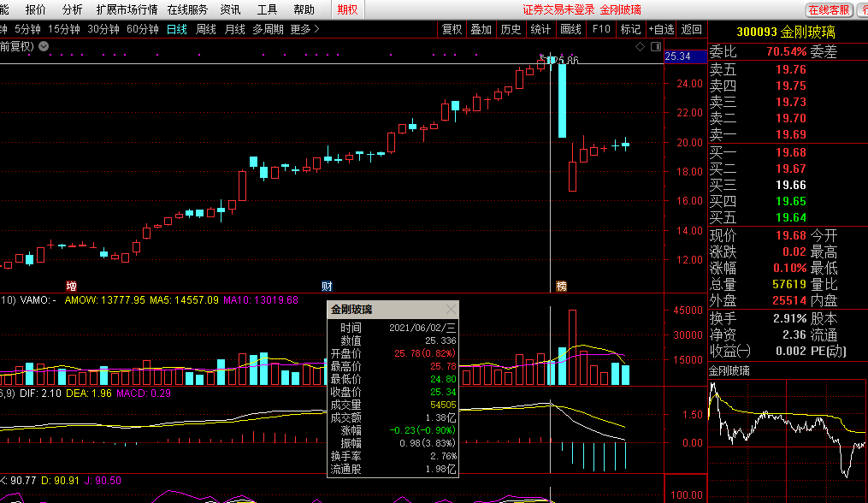Select the 卖二 price 19.70
Image resolution: width=868 pixels, height=503 pixels.
coord(790,118)
